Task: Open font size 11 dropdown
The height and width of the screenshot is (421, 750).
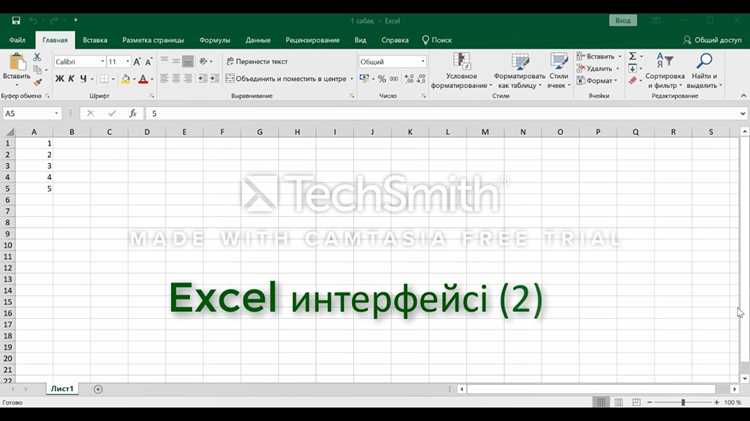Action: (x=127, y=62)
